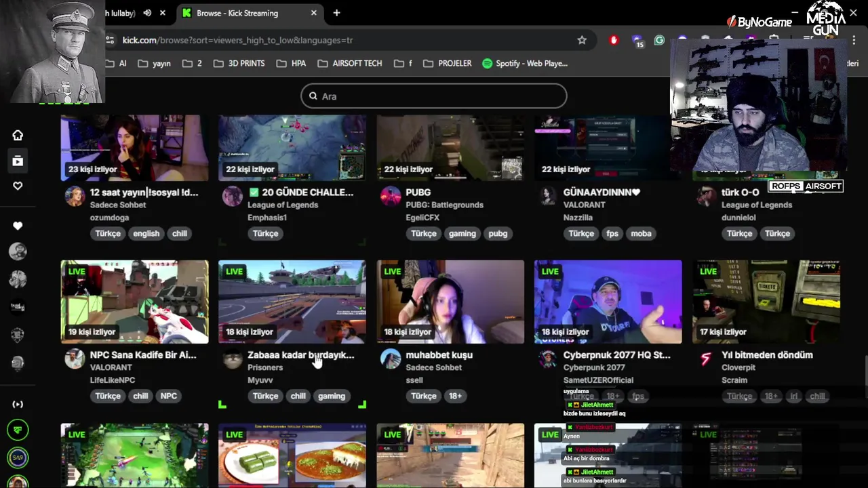
Task: Open the Scraim Cloverpit stream thumbnail
Action: (x=766, y=302)
